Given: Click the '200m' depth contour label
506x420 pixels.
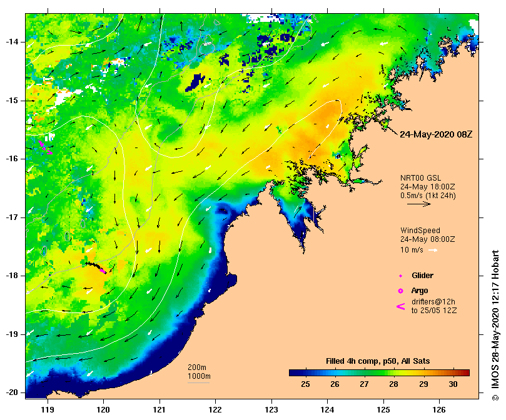Looking at the screenshot, I should [197, 367].
